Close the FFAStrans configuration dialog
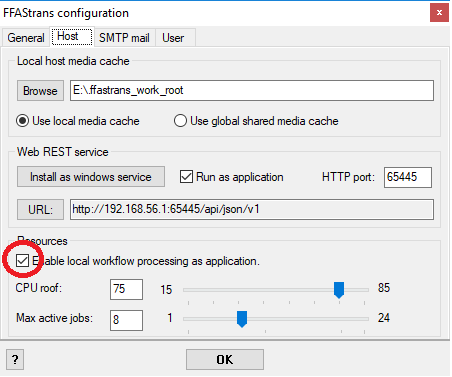This screenshot has height=377, width=452. coord(439,13)
